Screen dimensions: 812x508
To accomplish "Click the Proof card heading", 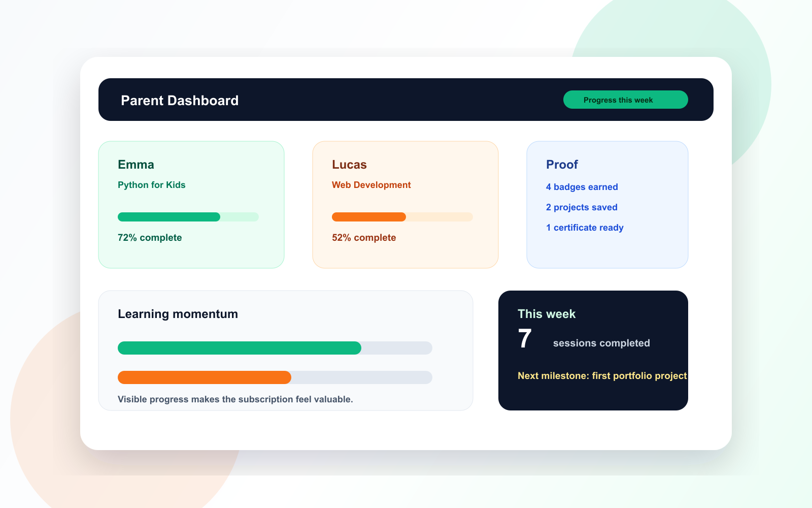I will click(x=562, y=165).
